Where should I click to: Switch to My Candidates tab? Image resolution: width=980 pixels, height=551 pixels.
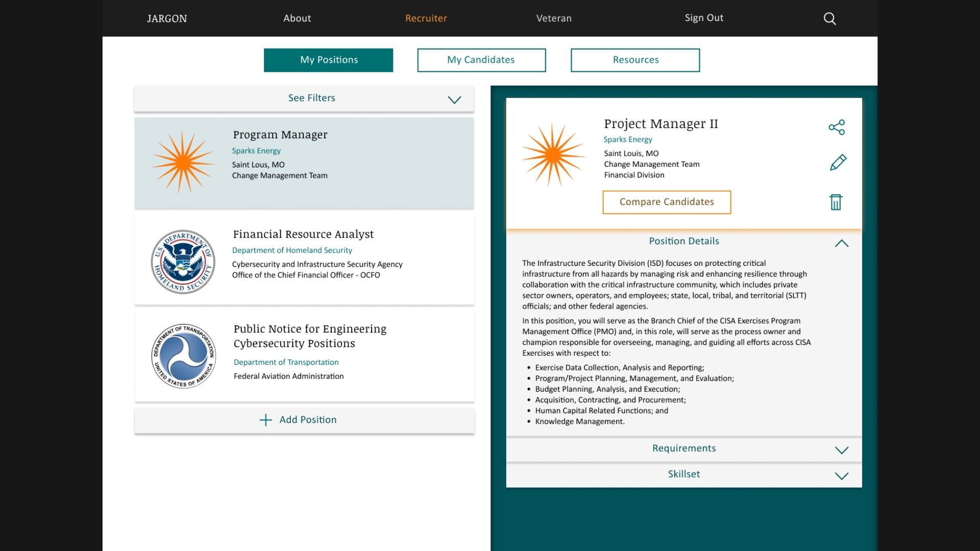(481, 60)
